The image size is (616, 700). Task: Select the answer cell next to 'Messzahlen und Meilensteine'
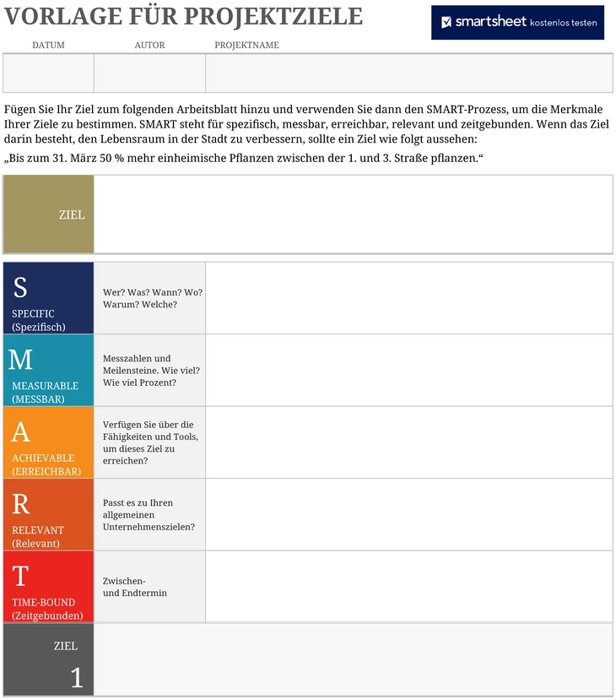click(409, 370)
